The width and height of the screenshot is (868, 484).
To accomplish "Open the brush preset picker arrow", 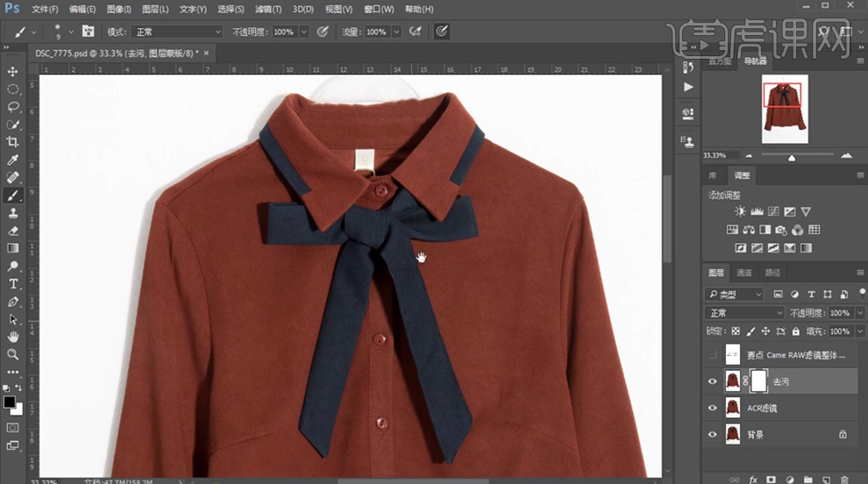I will [x=71, y=32].
